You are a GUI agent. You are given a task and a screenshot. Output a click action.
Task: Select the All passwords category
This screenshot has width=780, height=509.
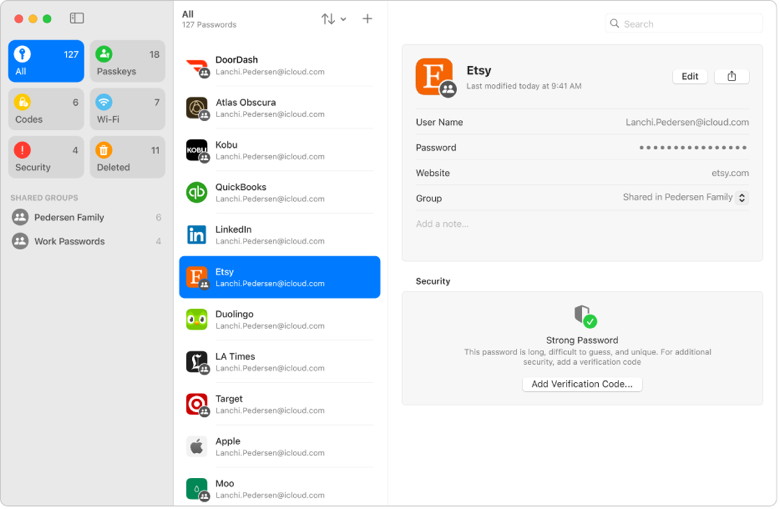[46, 61]
